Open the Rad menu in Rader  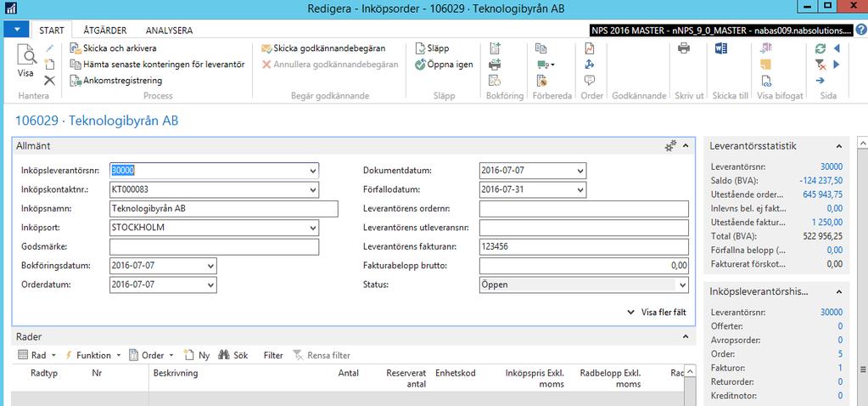pyautogui.click(x=37, y=355)
